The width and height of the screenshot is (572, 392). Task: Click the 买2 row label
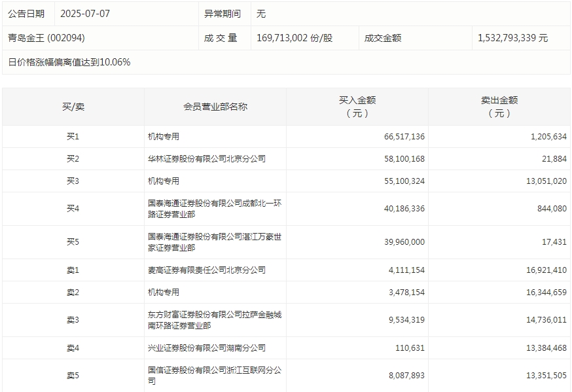point(73,159)
